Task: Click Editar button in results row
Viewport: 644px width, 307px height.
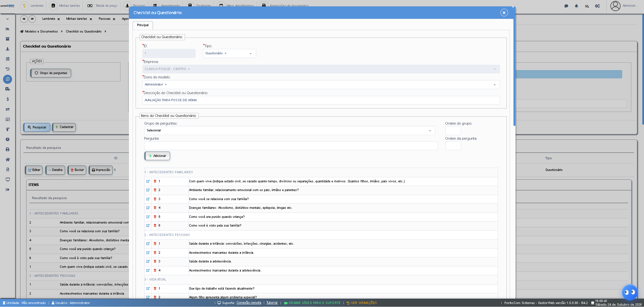Action: pos(34,170)
